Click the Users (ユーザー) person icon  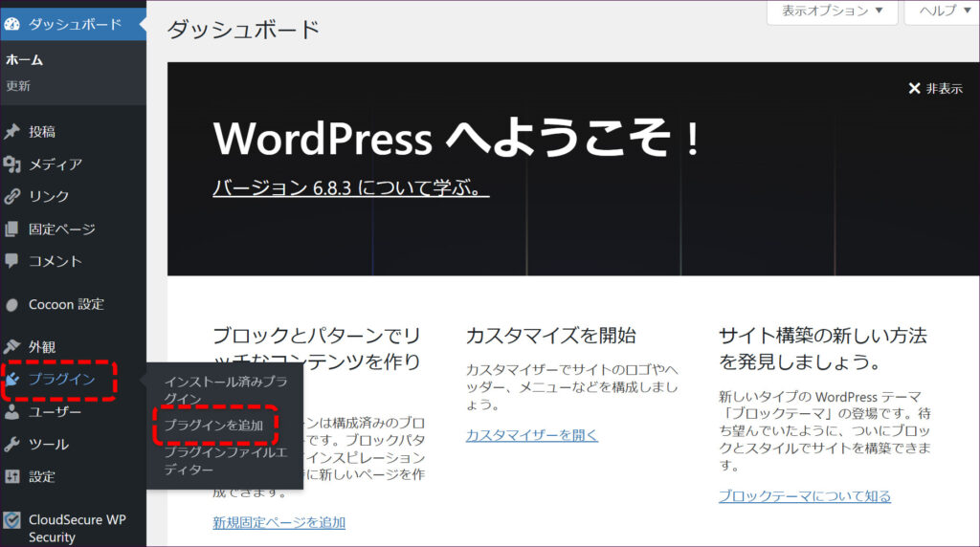click(x=12, y=412)
